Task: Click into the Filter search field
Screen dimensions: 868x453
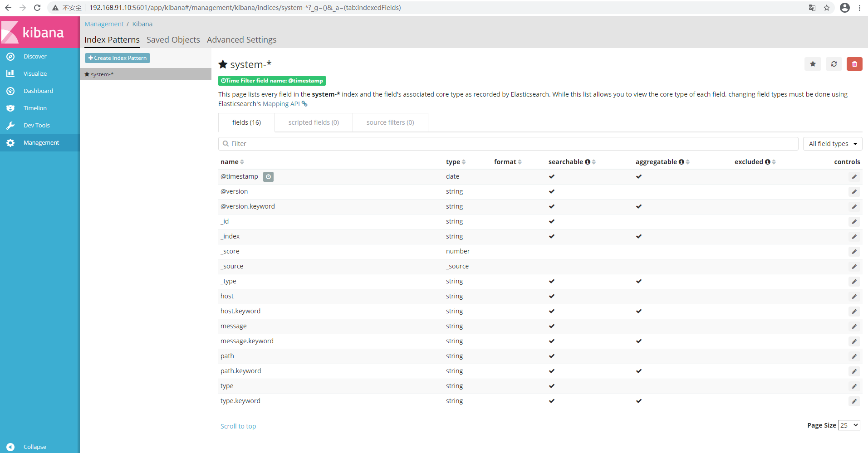Action: point(508,144)
